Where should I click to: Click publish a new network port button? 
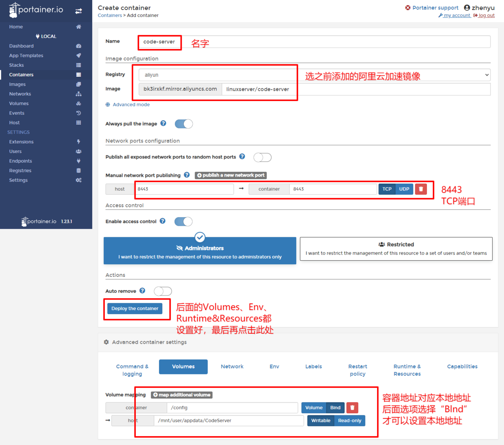pyautogui.click(x=231, y=175)
